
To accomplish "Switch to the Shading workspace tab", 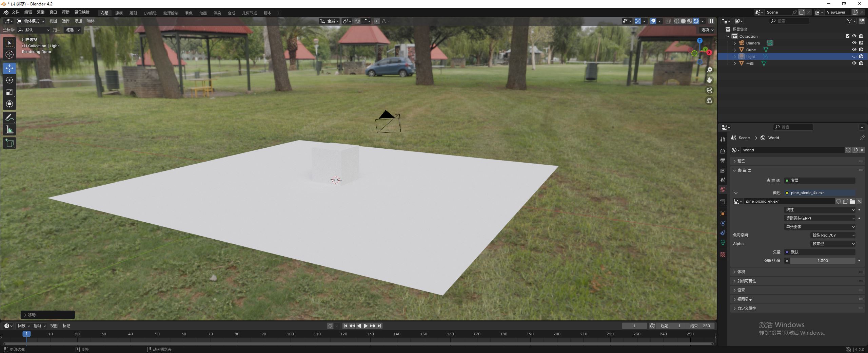I will click(x=189, y=13).
